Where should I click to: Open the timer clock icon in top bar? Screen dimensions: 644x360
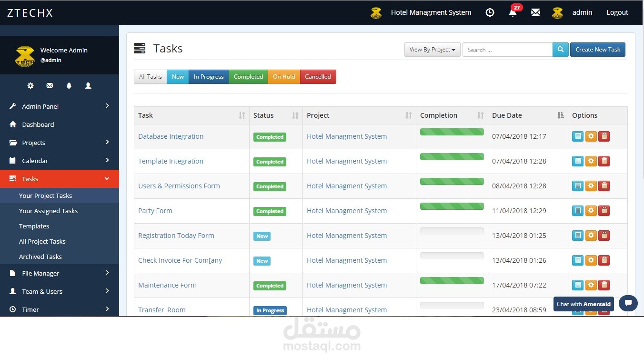[490, 12]
